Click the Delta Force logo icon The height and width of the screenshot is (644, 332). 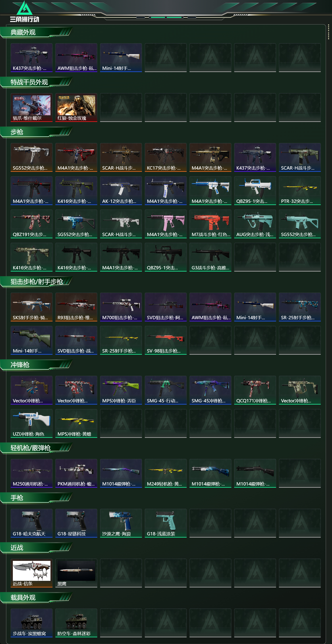25,12
